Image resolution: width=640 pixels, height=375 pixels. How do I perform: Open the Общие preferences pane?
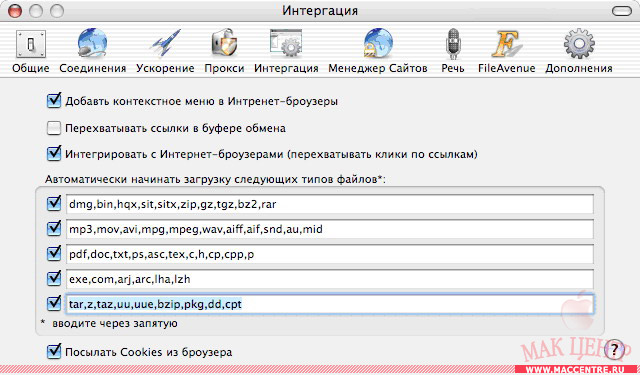tap(31, 51)
